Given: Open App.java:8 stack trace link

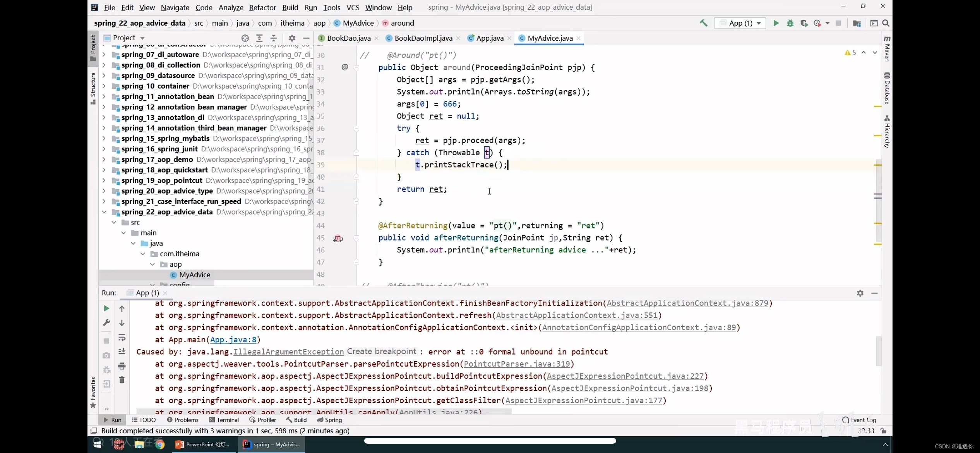Looking at the screenshot, I should coord(233,340).
